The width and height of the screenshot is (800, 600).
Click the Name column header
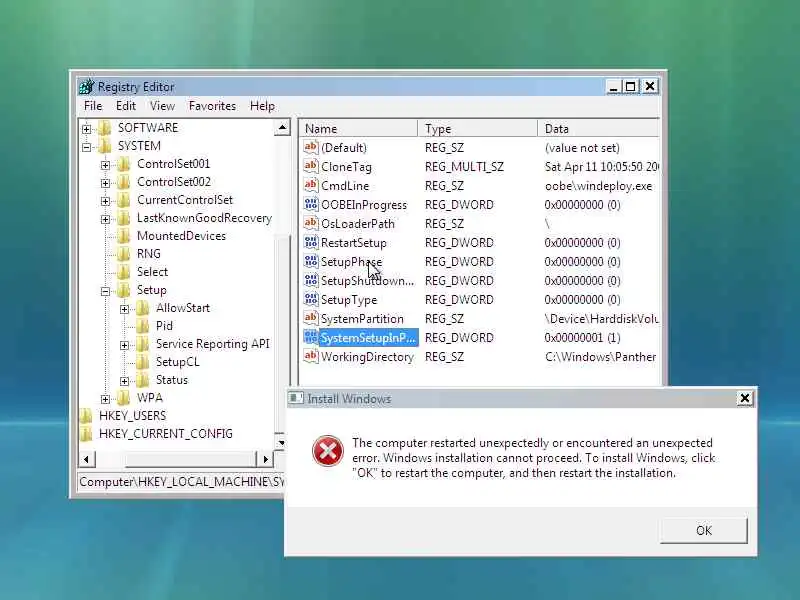[x=358, y=129]
